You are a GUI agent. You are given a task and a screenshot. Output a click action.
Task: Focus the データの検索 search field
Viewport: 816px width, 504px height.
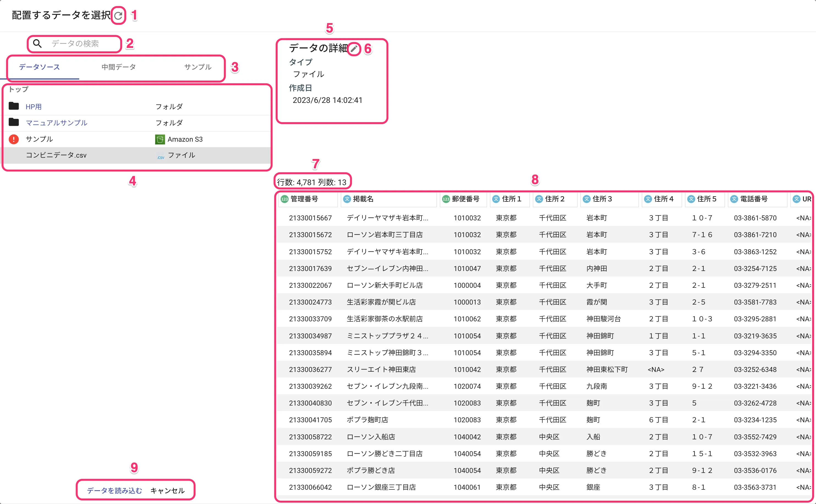tap(75, 44)
